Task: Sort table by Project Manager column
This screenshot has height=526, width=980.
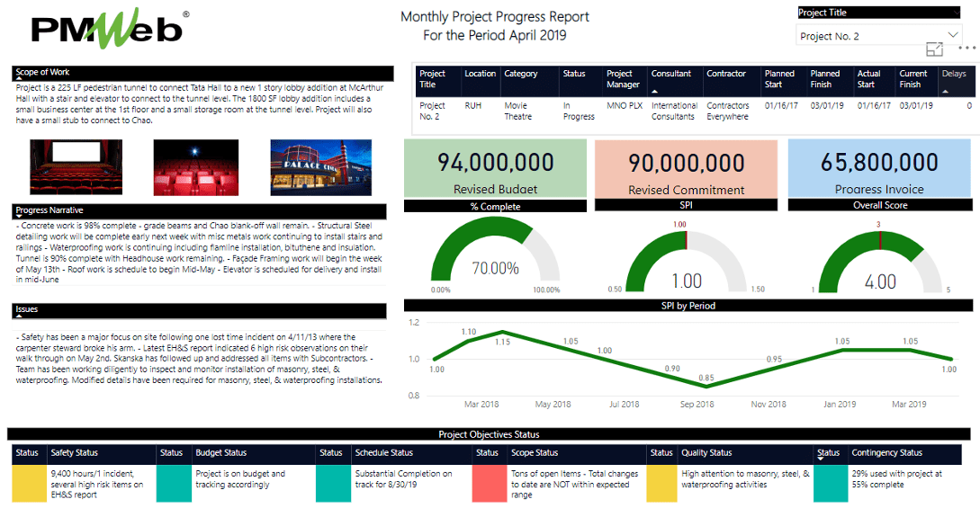Action: 623,79
